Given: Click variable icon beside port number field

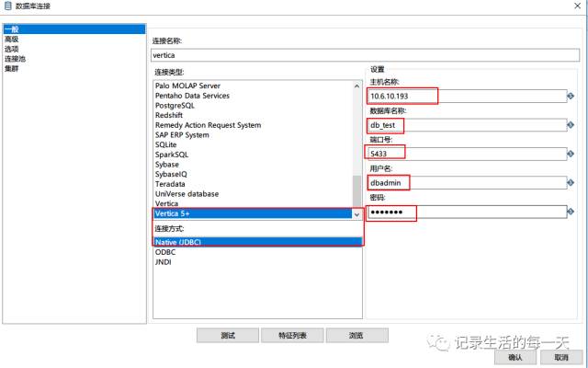Looking at the screenshot, I should [x=571, y=154].
